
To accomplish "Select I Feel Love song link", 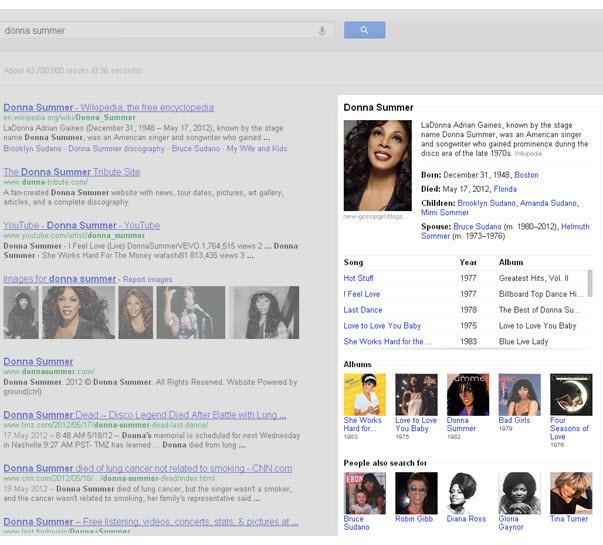I will [x=361, y=294].
